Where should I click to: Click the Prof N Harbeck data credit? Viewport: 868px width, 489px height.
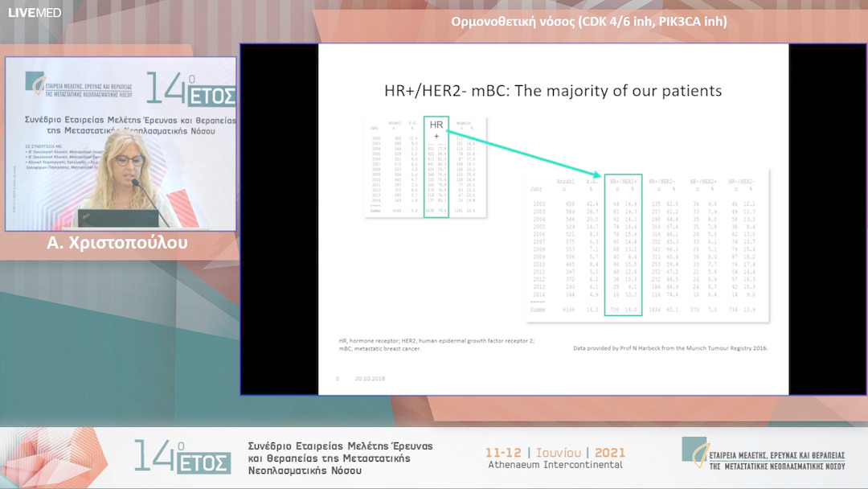[x=670, y=348]
